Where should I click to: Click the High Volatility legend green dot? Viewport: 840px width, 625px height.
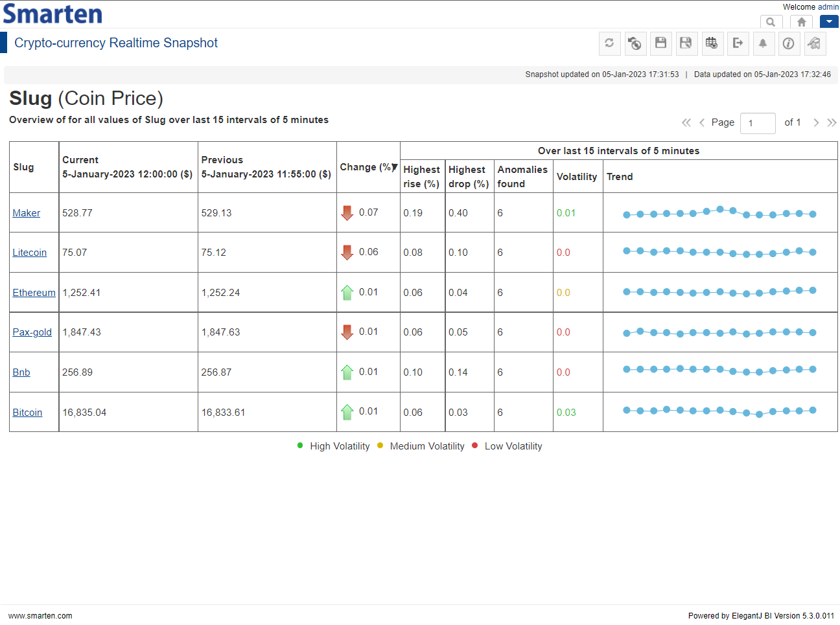point(300,446)
